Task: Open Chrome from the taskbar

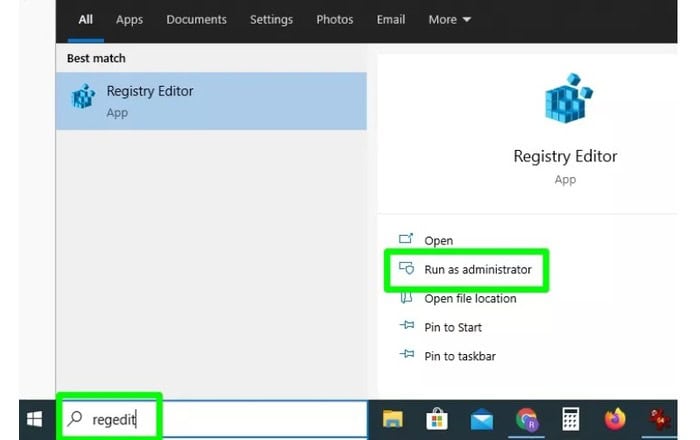Action: (527, 419)
